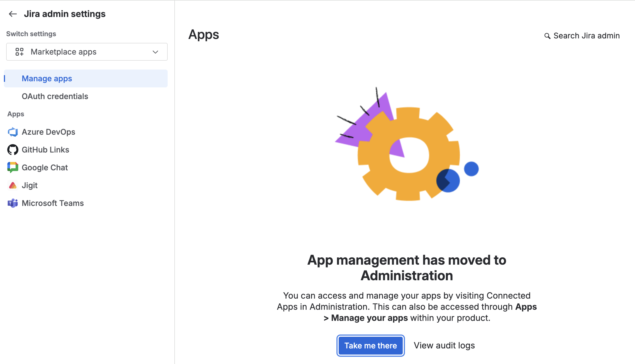Image resolution: width=635 pixels, height=364 pixels.
Task: Click the Take me there button
Action: [x=371, y=346]
